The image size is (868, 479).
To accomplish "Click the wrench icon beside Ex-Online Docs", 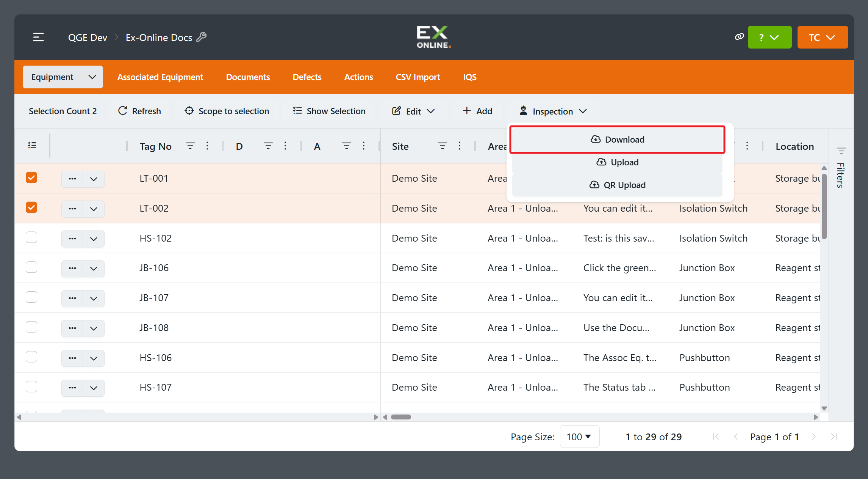I will click(202, 37).
